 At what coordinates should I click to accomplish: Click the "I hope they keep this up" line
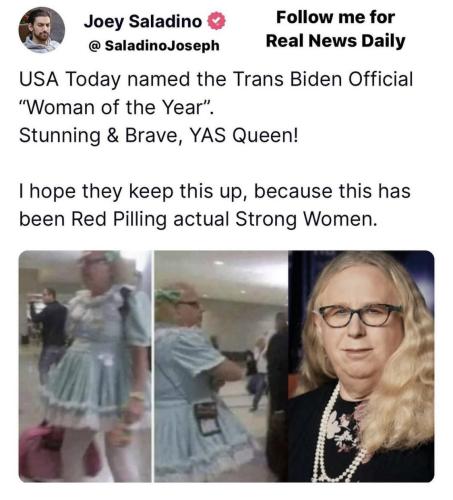(215, 191)
